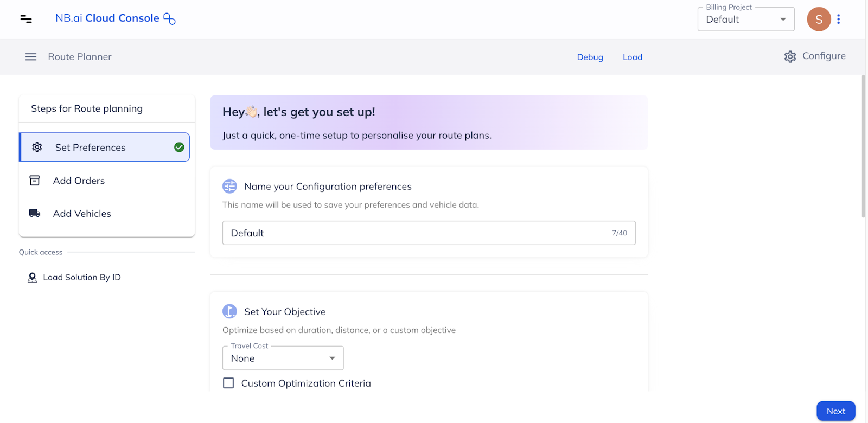Open the three-dot account options menu
This screenshot has width=868, height=423.
[x=839, y=20]
